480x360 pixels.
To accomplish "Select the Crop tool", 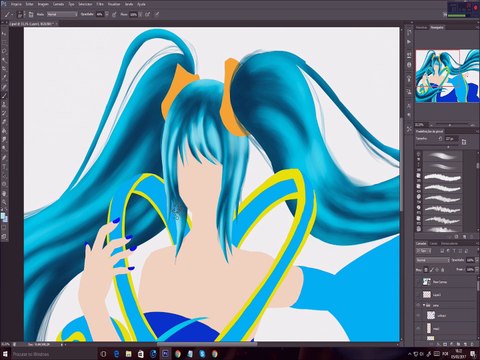I will pyautogui.click(x=4, y=69).
